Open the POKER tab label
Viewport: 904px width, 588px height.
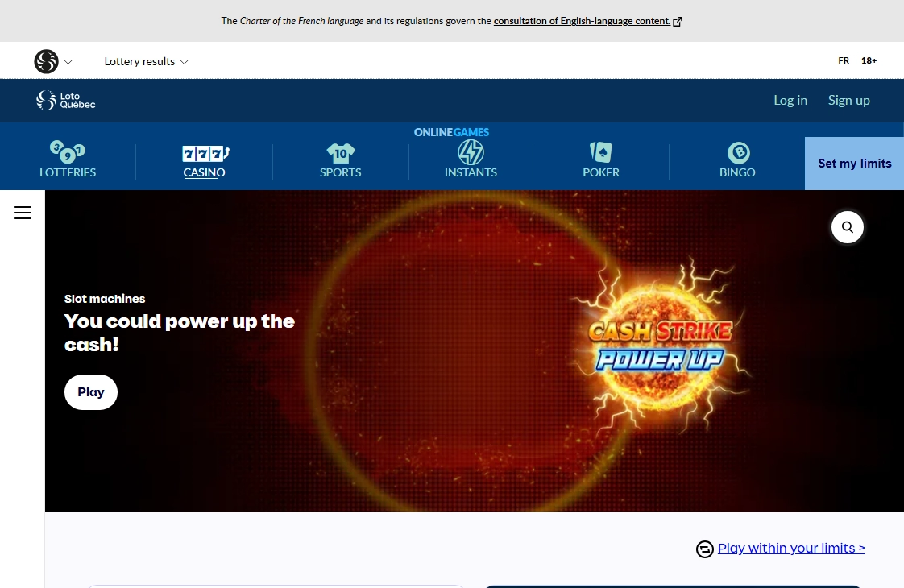point(601,172)
